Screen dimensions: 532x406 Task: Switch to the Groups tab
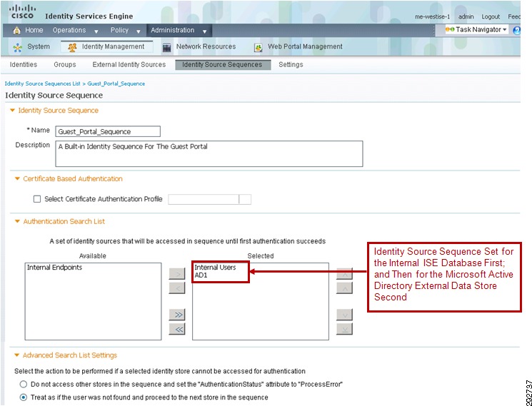click(65, 65)
